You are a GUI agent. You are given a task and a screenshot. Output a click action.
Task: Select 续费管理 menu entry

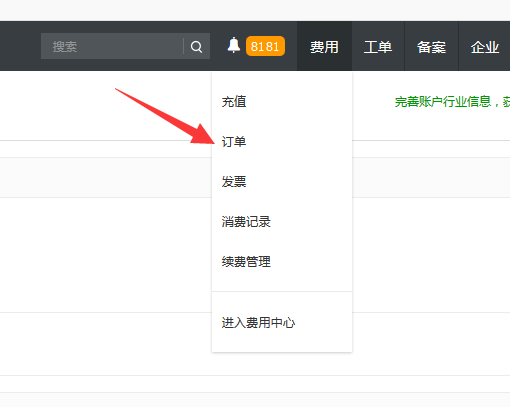246,262
